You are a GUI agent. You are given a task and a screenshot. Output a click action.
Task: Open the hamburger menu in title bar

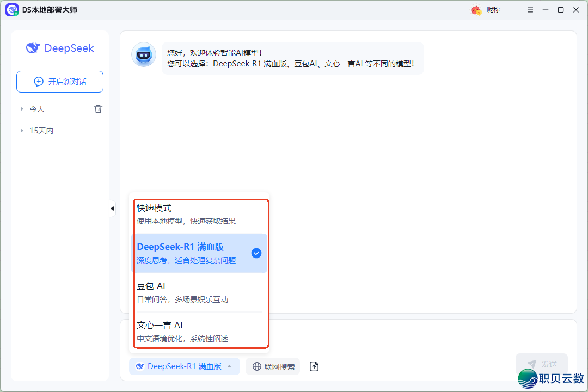pyautogui.click(x=530, y=10)
